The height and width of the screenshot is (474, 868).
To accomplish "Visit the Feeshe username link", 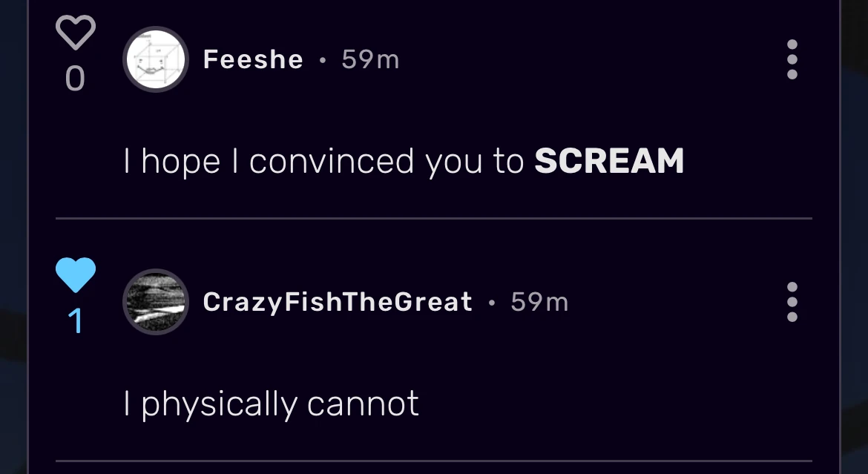I will click(253, 59).
